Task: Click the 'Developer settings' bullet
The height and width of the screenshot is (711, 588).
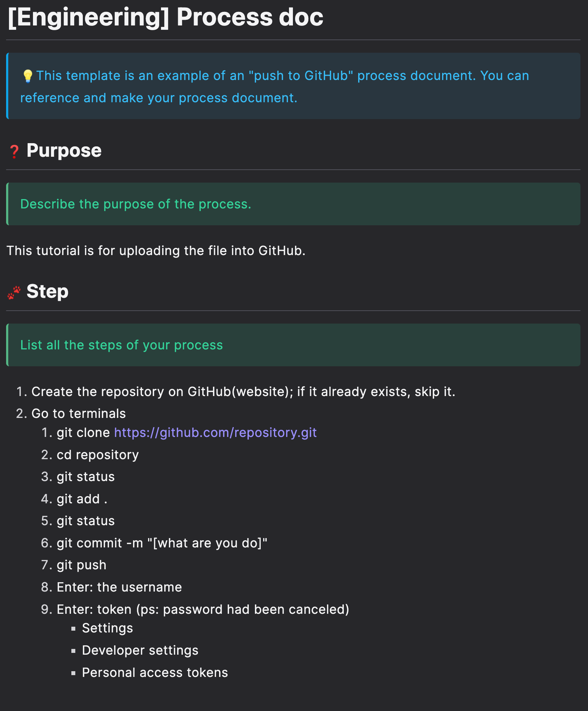Action: pyautogui.click(x=140, y=650)
